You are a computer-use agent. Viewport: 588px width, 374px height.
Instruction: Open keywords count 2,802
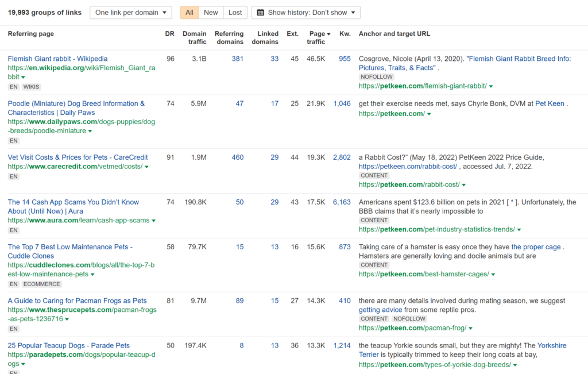point(342,157)
